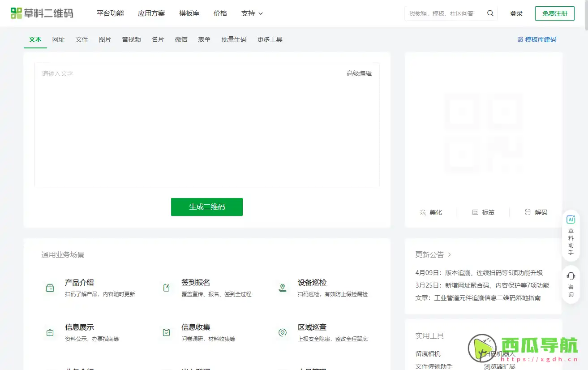Click the 生成二维码 green button
Image resolution: width=588 pixels, height=370 pixels.
click(206, 207)
